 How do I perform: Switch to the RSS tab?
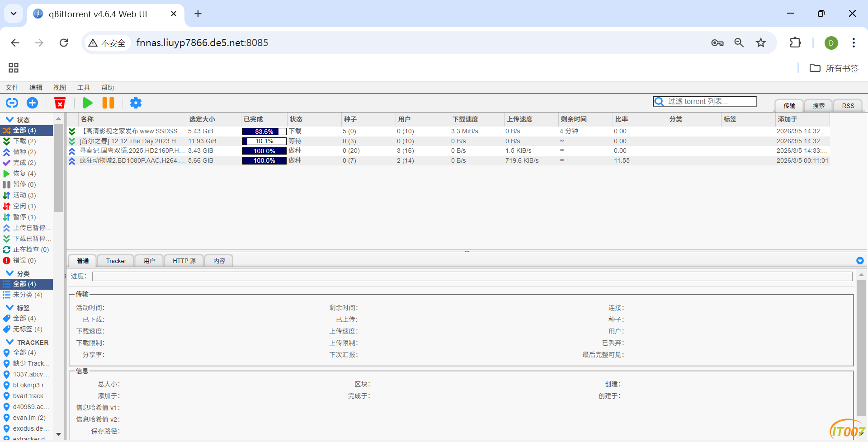[x=848, y=106]
